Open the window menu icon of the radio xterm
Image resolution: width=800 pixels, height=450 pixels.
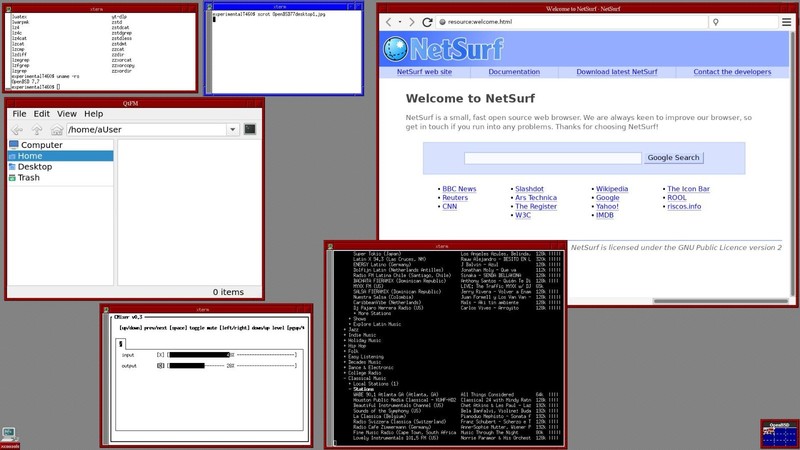coord(330,246)
